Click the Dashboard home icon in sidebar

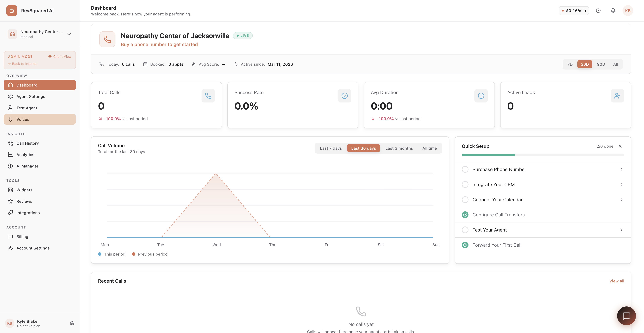(x=11, y=85)
